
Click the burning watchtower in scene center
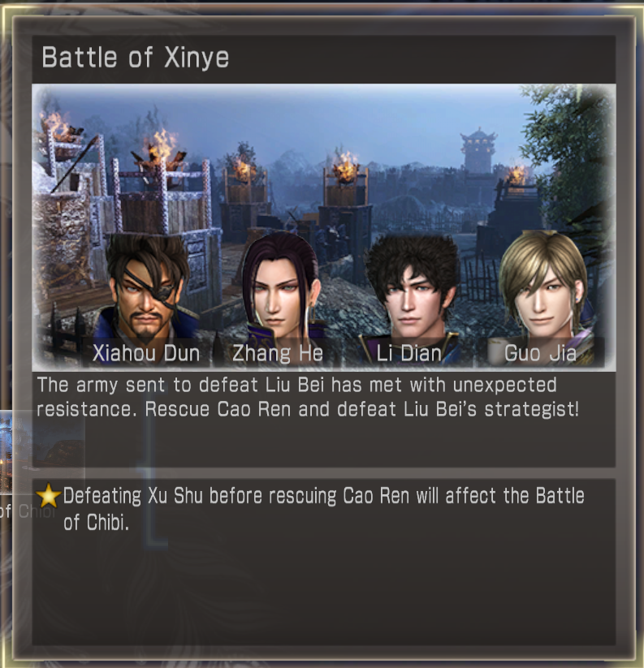(x=345, y=187)
